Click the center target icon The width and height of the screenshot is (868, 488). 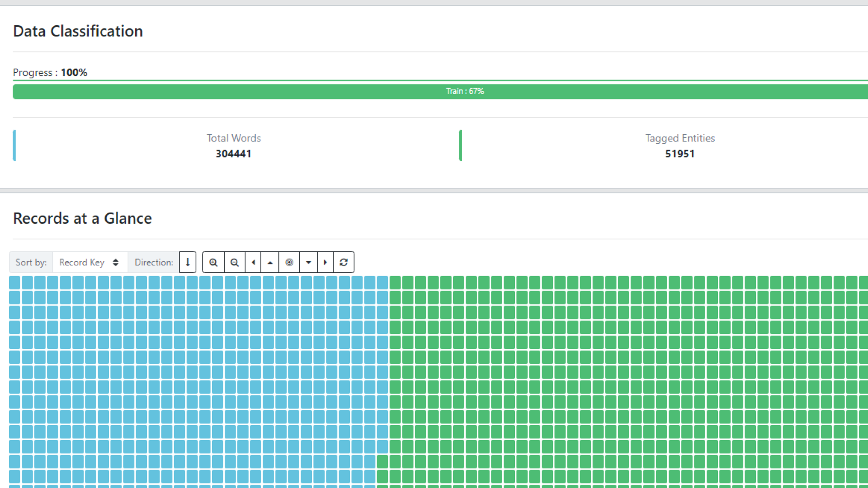[289, 263]
